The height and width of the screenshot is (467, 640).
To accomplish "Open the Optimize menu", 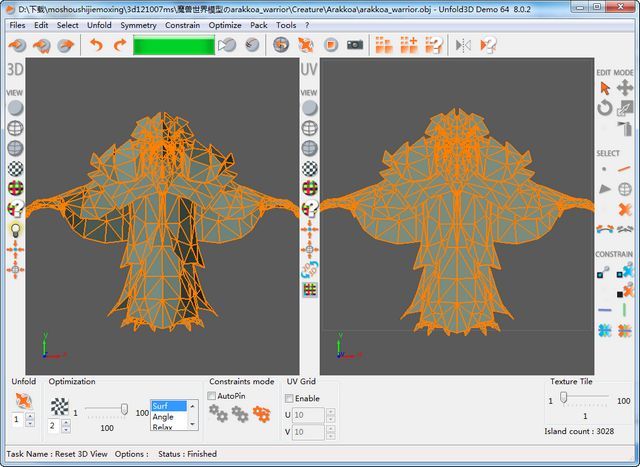I will pos(225,25).
